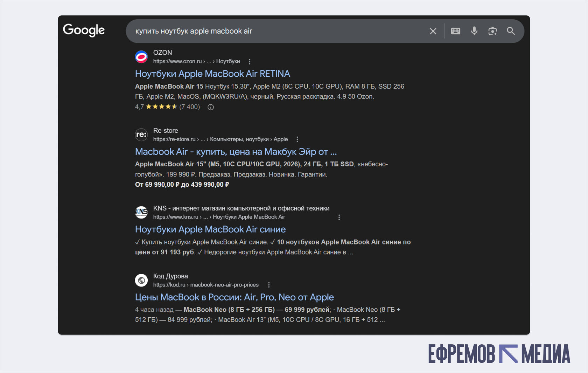Open the three-dot menu for the Re-store result

(x=297, y=139)
